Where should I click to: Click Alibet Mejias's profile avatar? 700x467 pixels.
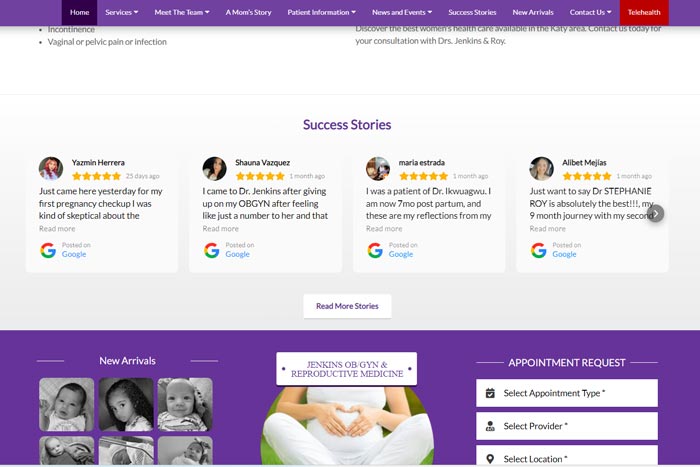tap(542, 168)
